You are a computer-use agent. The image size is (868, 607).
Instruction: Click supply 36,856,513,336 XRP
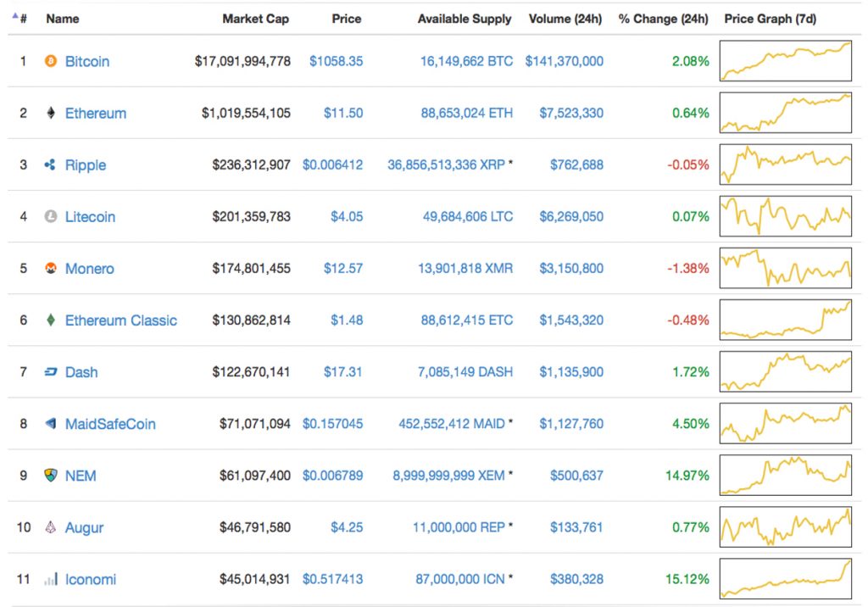[446, 165]
